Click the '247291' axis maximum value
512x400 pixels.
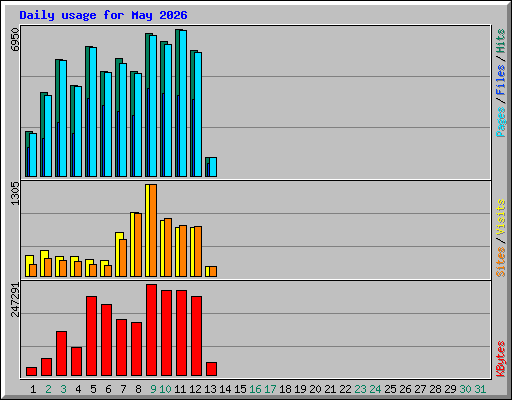coord(15,299)
